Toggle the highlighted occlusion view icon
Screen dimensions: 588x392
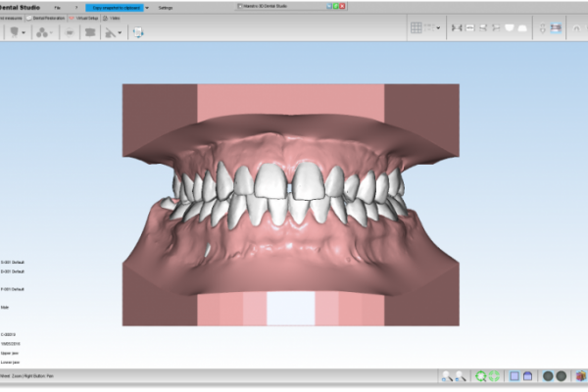[557, 28]
